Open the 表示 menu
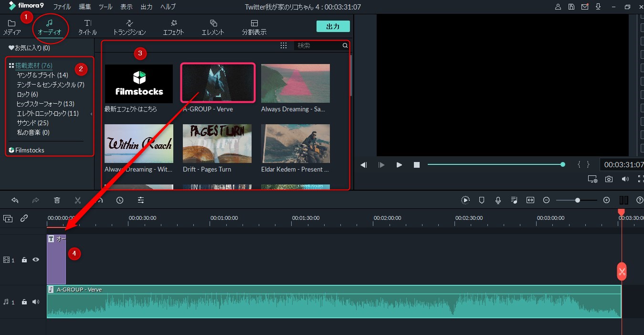 (x=127, y=7)
